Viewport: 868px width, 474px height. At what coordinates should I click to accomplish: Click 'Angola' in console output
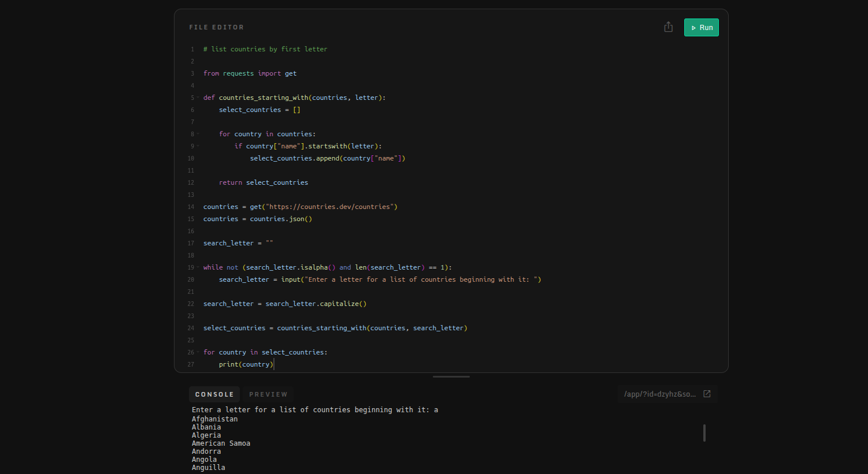pyautogui.click(x=205, y=460)
